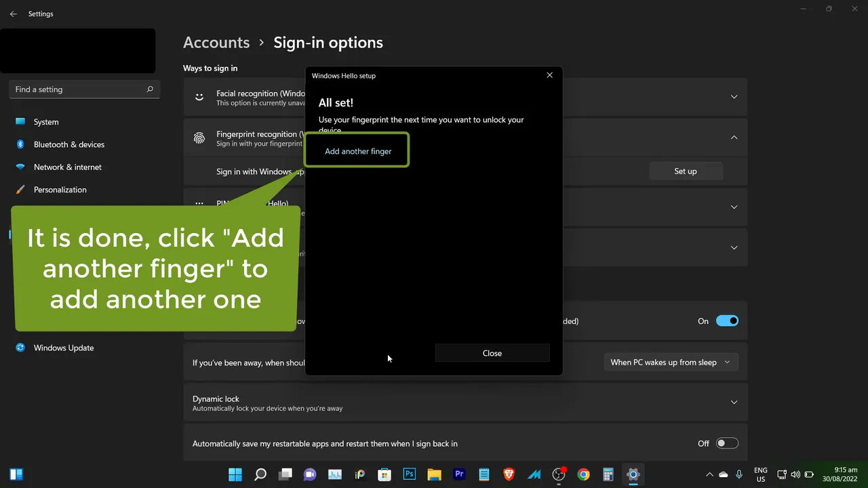
Task: Expand the Dynamic lock section
Action: pos(734,402)
